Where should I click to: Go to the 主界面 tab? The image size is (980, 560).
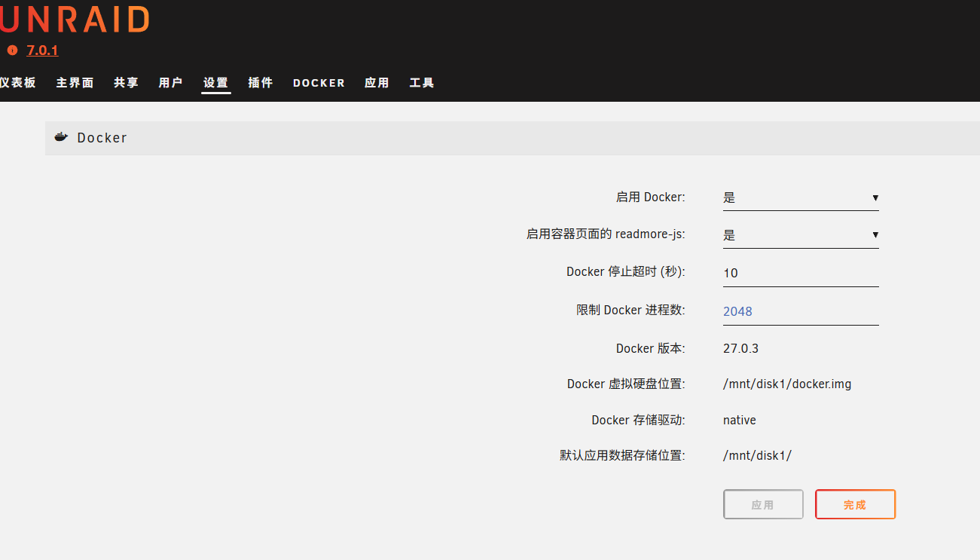pyautogui.click(x=75, y=83)
